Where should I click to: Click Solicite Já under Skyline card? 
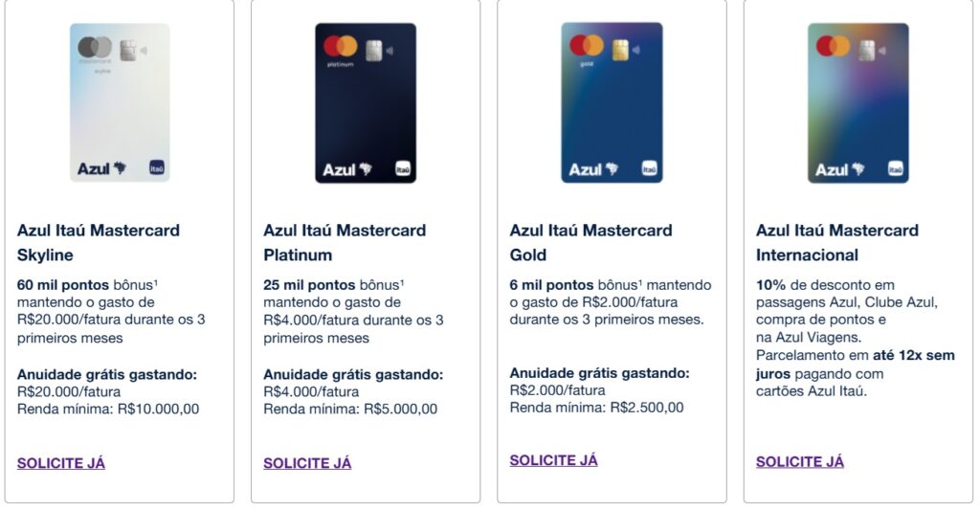(61, 463)
